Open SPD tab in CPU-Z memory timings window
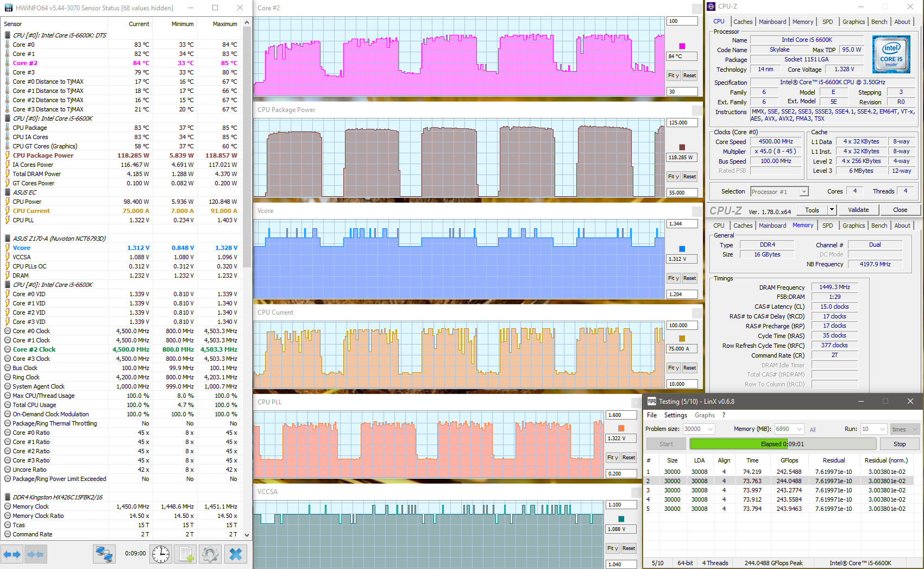Viewport: 924px width, 569px height. click(827, 226)
